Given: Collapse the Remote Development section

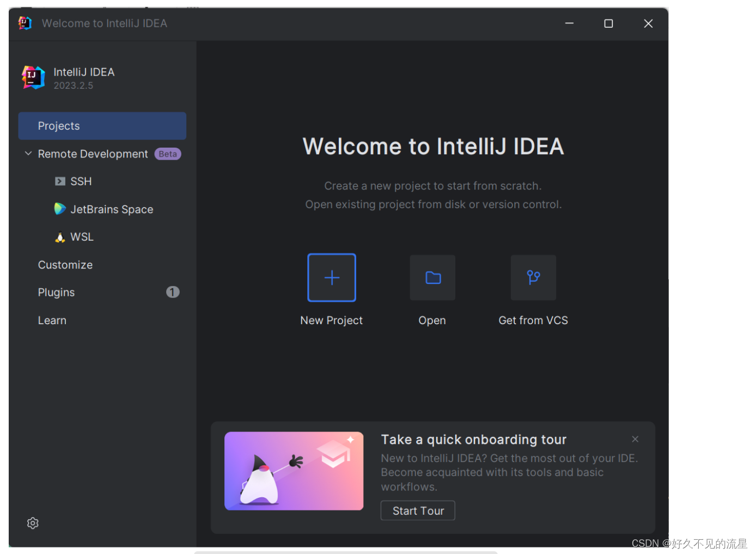Looking at the screenshot, I should click(28, 154).
